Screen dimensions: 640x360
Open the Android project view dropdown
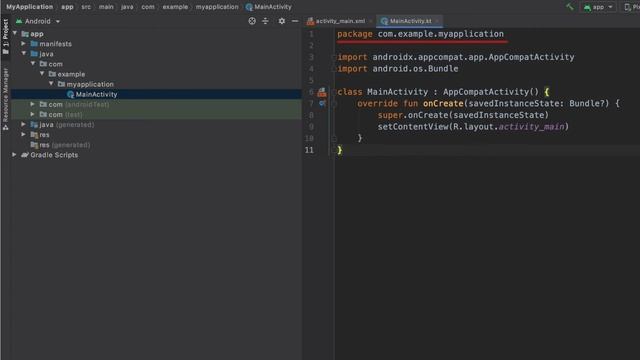38,21
